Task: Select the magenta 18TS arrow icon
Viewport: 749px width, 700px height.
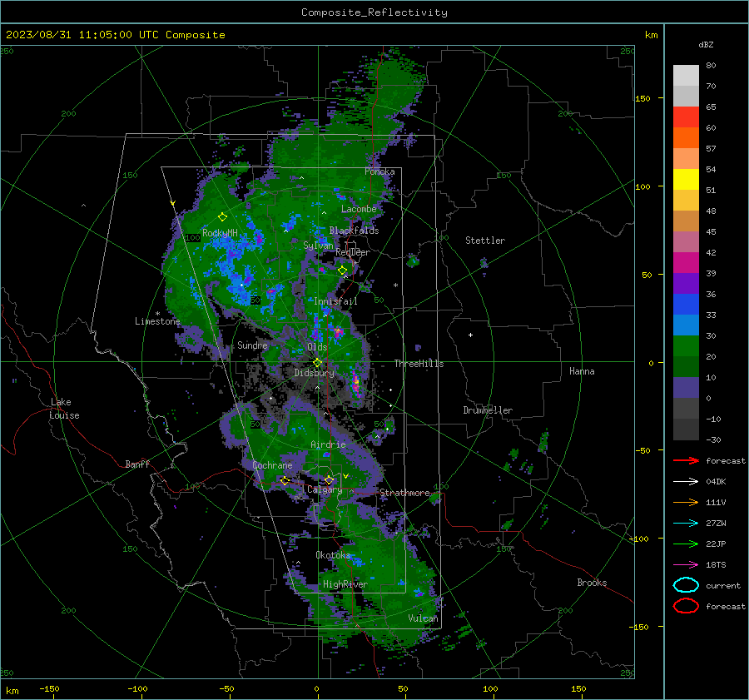Action: click(686, 564)
